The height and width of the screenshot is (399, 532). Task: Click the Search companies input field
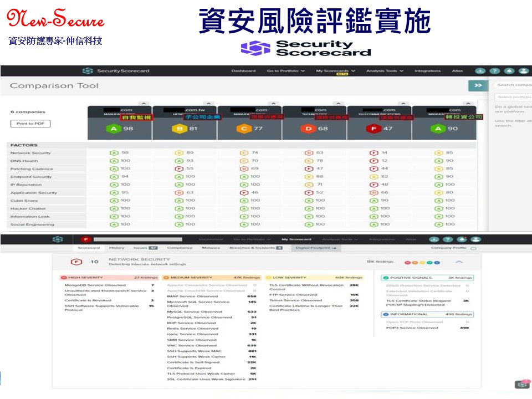(513, 85)
